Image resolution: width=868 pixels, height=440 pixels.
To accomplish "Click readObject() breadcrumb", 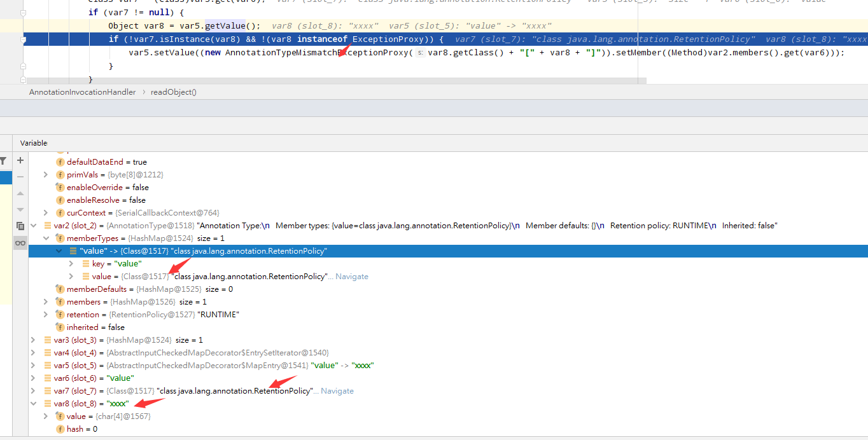I will (x=174, y=92).
